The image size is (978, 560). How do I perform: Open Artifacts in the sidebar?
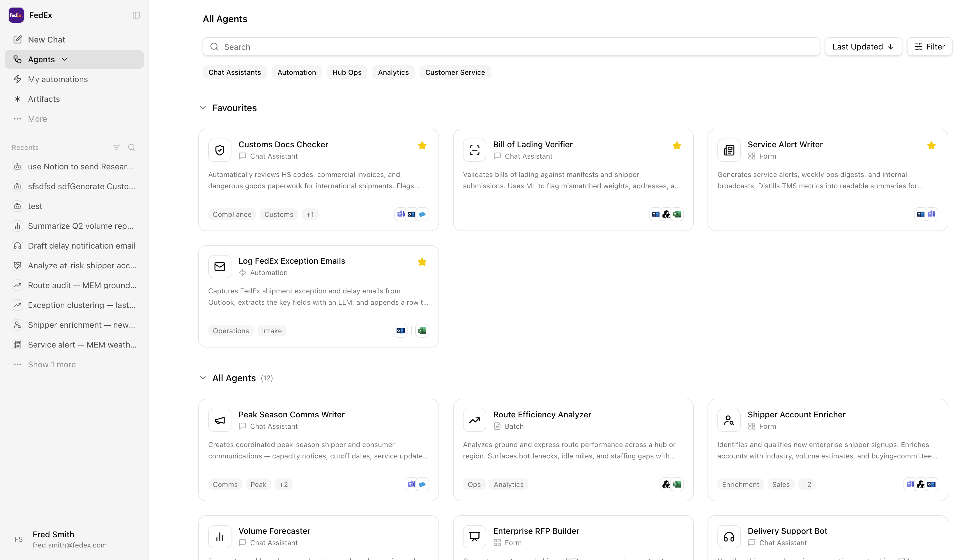point(74,99)
